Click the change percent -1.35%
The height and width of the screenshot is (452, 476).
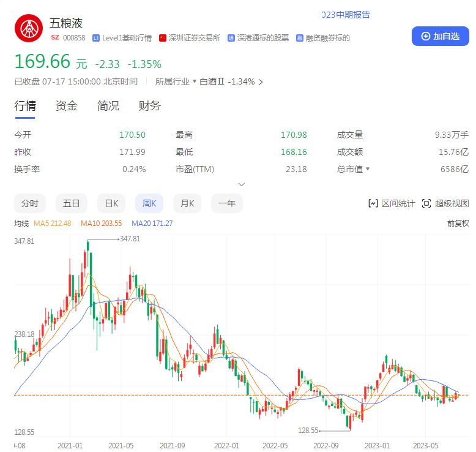[x=144, y=64]
